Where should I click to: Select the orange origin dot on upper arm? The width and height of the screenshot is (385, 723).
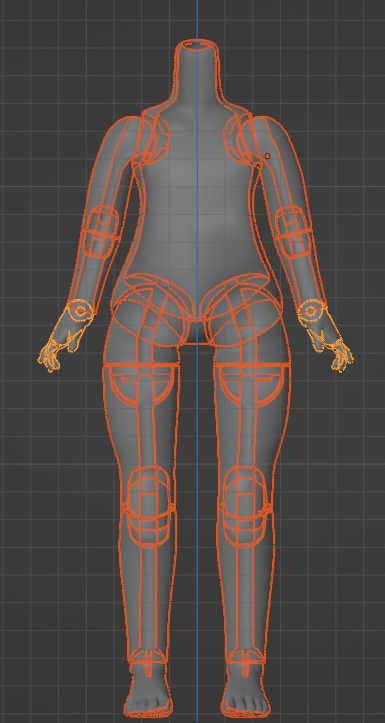(x=267, y=156)
